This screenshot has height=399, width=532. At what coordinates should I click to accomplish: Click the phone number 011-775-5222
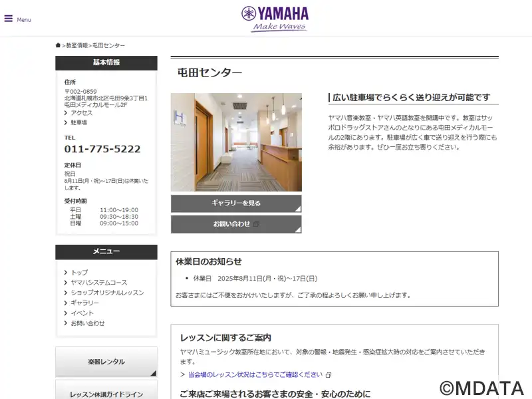pos(102,149)
